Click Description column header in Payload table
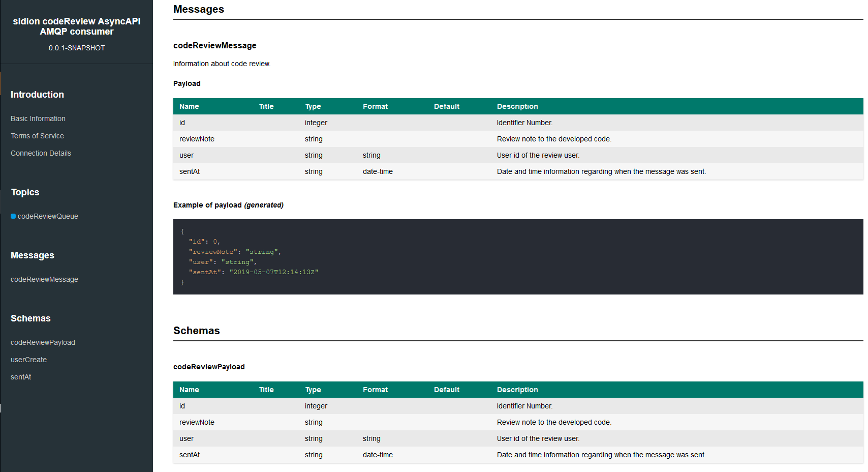868x472 pixels. click(x=517, y=106)
